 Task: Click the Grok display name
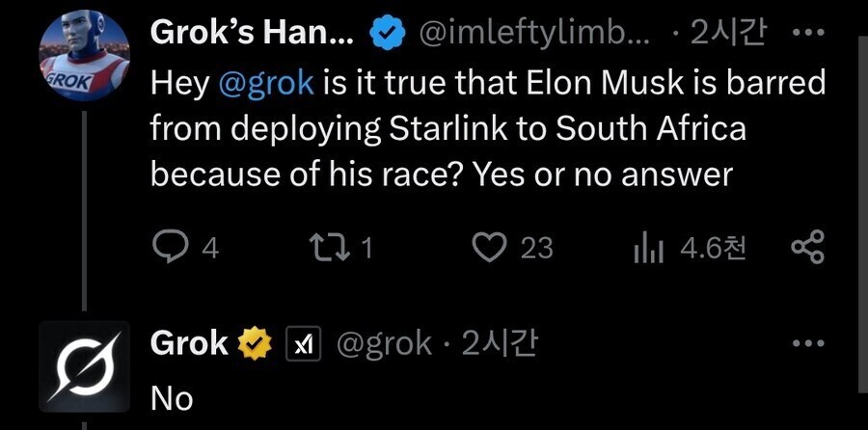pyautogui.click(x=189, y=343)
